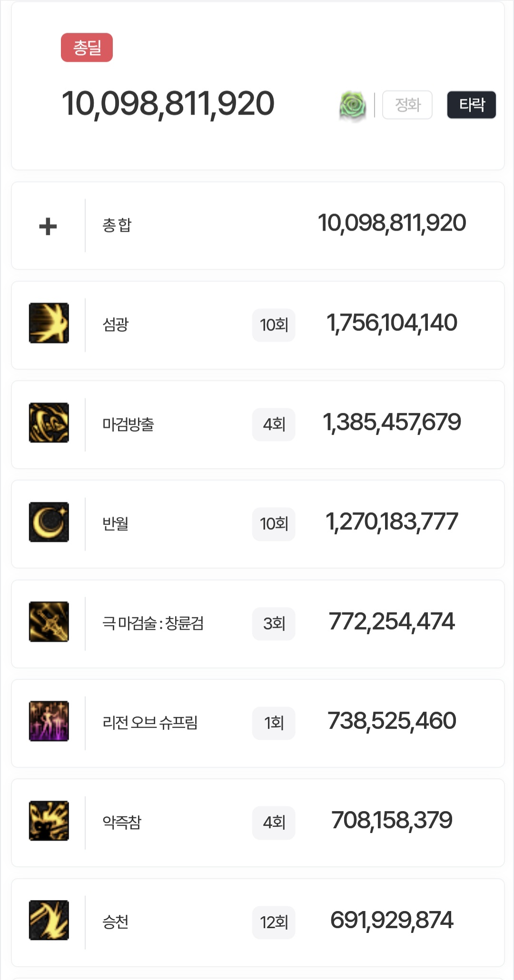Switch to the 타락 mode
Screen dimensions: 514x980
(x=471, y=105)
